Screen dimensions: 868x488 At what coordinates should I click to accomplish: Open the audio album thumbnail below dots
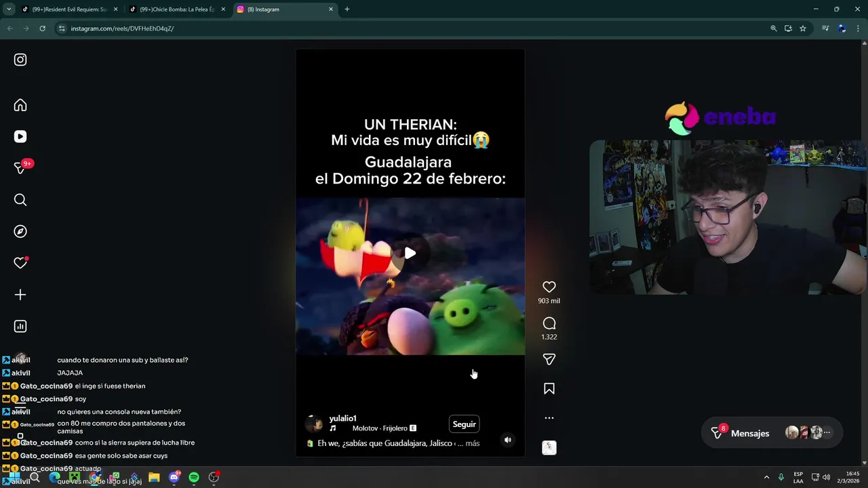click(549, 447)
